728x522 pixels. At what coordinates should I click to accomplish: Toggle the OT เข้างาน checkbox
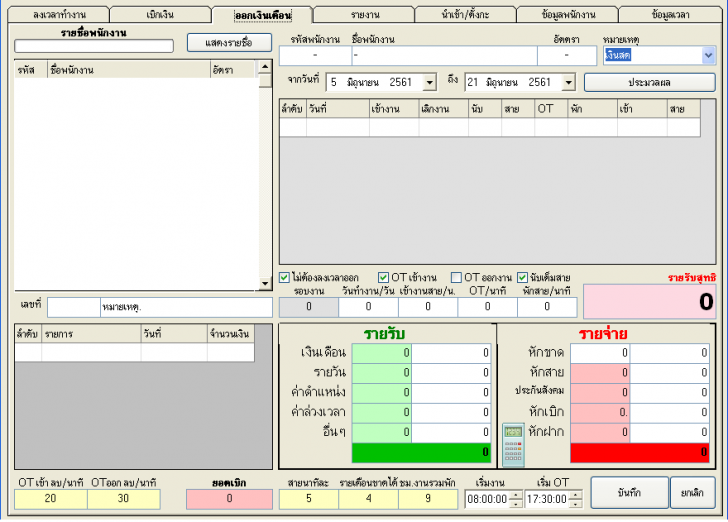[x=383, y=278]
